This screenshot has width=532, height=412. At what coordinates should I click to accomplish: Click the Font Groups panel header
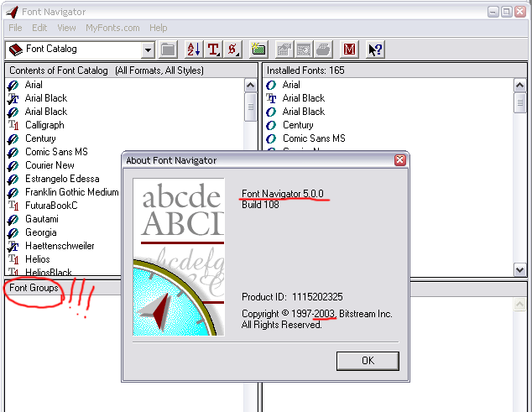(x=34, y=288)
